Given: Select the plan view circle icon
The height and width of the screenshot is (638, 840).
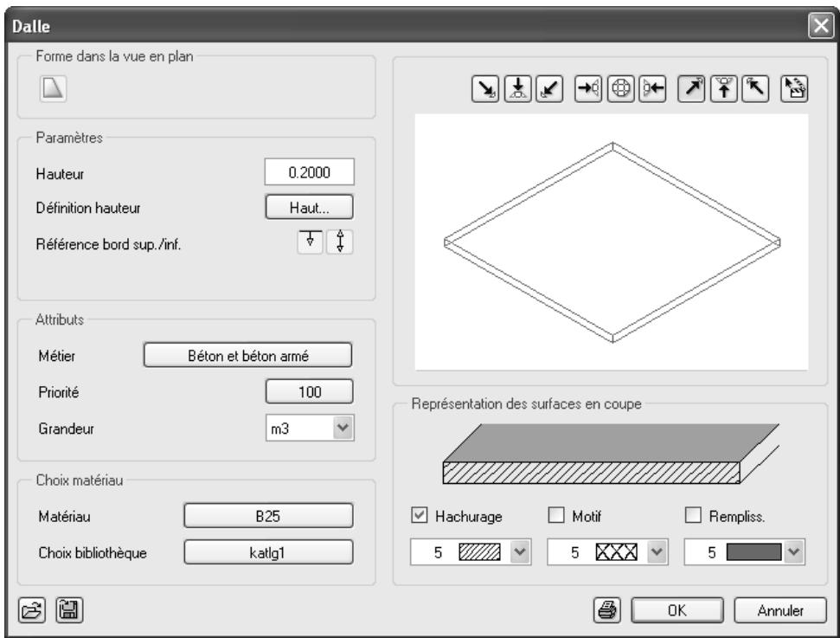Looking at the screenshot, I should [x=620, y=88].
